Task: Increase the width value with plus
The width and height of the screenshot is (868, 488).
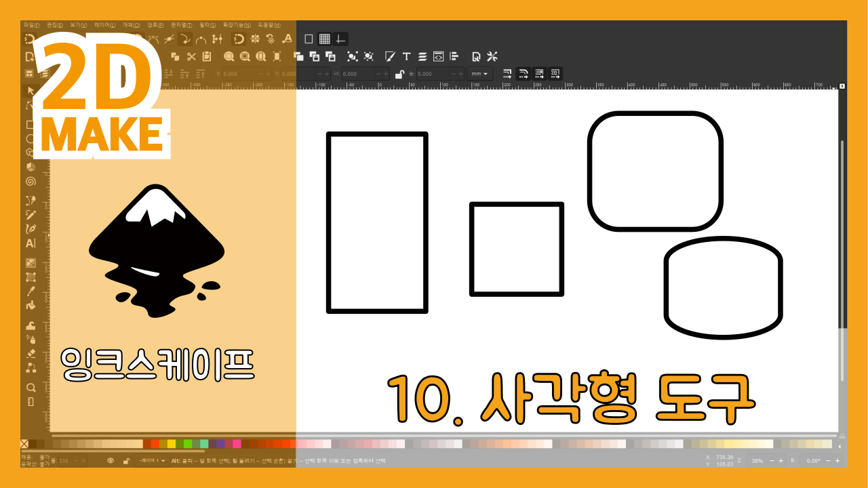Action: tap(386, 74)
